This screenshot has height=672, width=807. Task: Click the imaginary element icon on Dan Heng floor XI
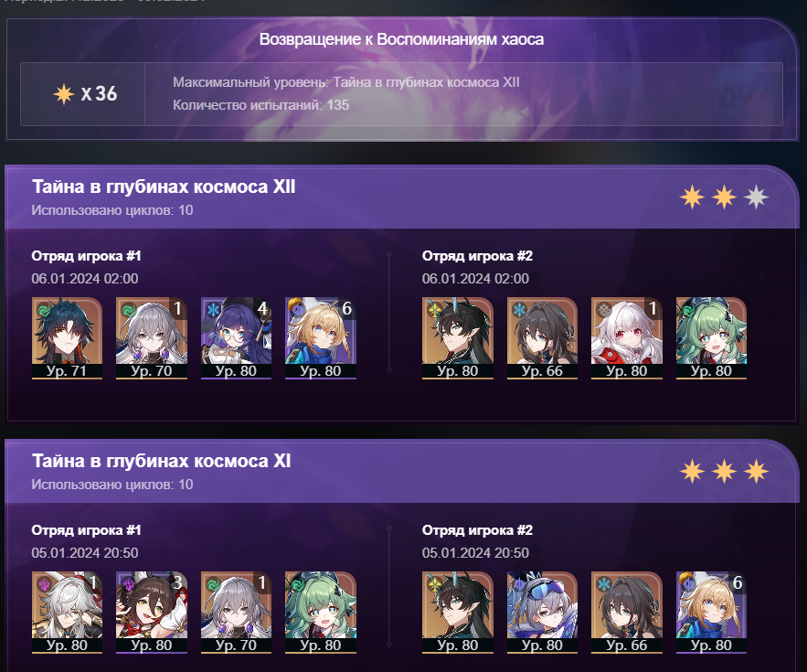tap(435, 585)
